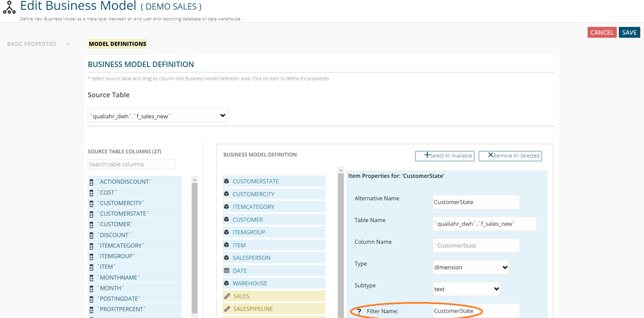
Task: Click column icon beside CUSTOMER source column
Action: [x=91, y=225]
